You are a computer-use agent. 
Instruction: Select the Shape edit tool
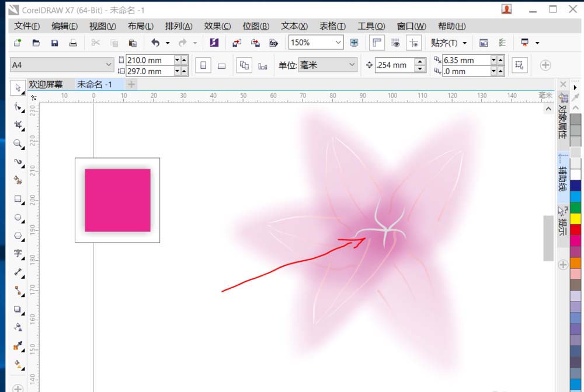18,107
